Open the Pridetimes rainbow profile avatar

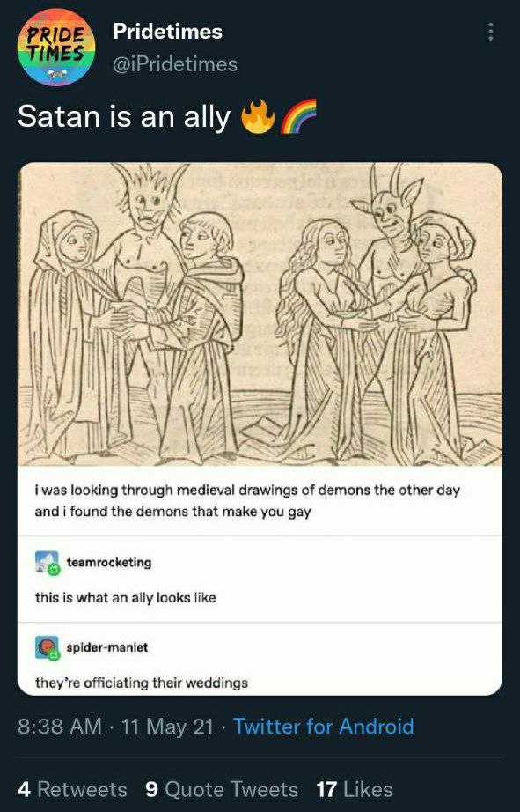[56, 47]
